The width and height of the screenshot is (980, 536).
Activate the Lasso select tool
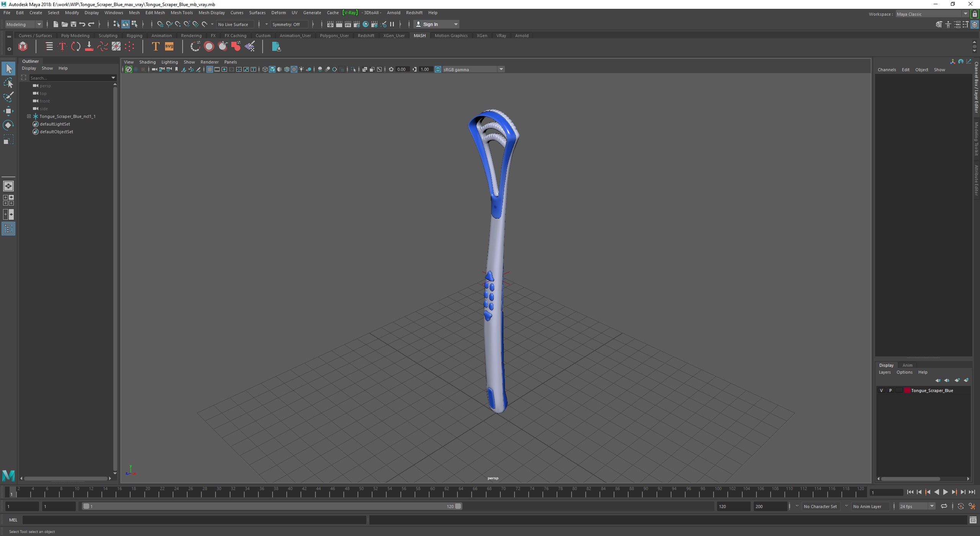(8, 83)
